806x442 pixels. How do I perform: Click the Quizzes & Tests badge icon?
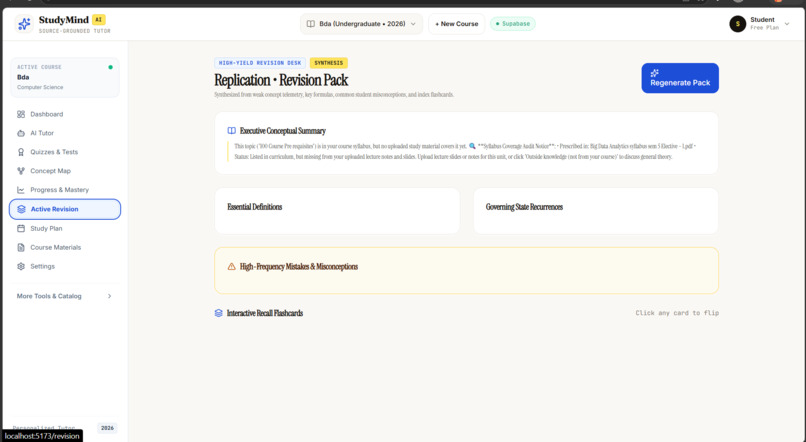[x=21, y=152]
